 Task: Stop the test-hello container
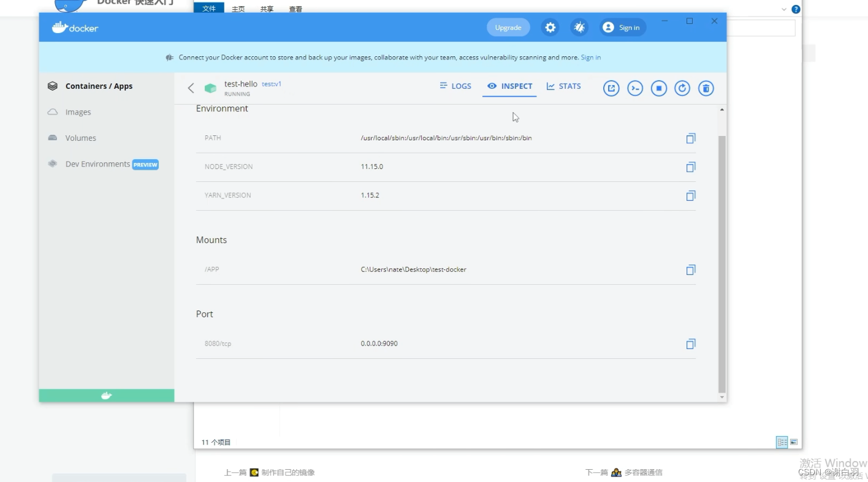[659, 88]
